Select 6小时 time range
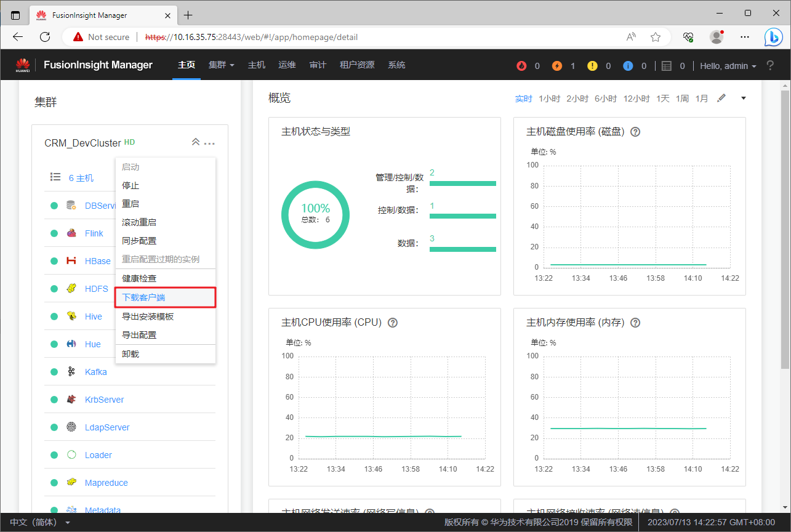Viewport: 791px width, 532px height. (606, 99)
